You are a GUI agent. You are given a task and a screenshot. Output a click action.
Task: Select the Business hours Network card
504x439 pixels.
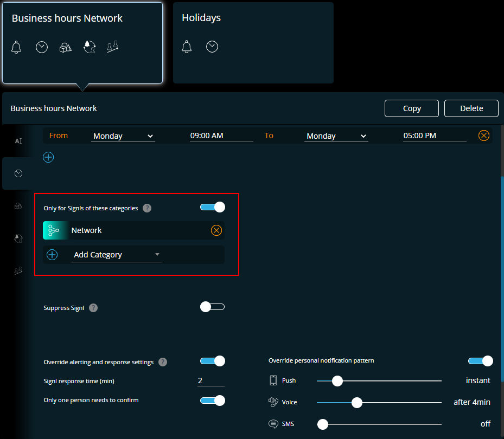(82, 43)
